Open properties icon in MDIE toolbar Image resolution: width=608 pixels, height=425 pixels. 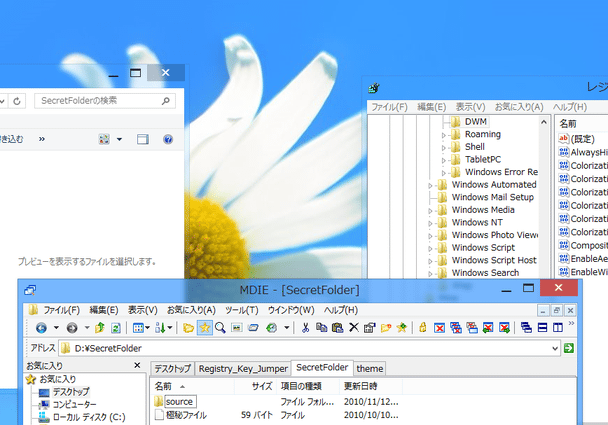coord(370,328)
